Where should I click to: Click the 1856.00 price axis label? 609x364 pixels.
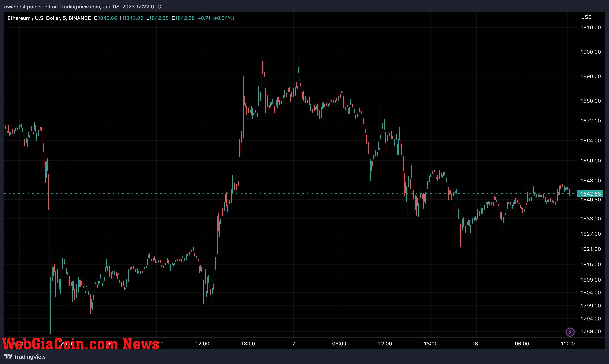click(x=591, y=161)
